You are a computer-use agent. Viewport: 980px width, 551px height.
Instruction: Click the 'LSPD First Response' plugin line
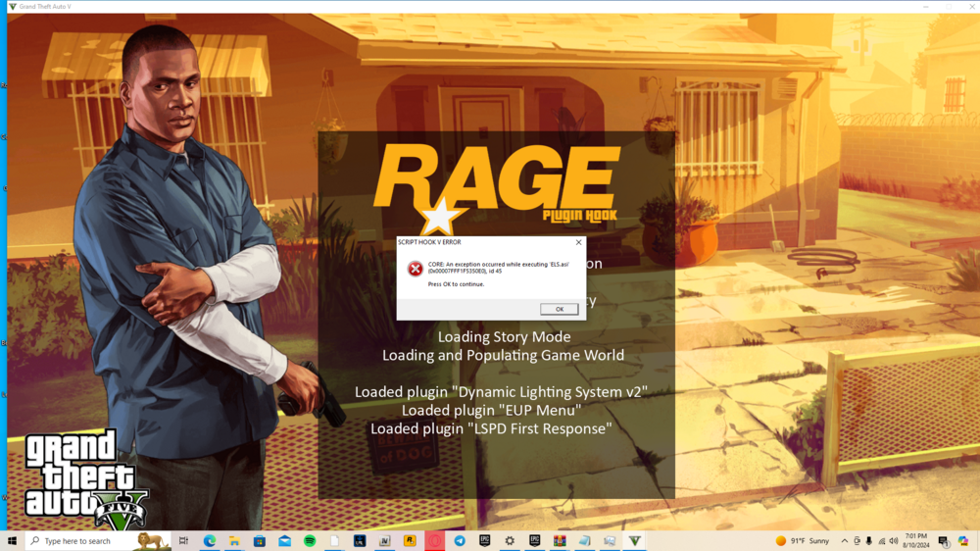pos(491,429)
